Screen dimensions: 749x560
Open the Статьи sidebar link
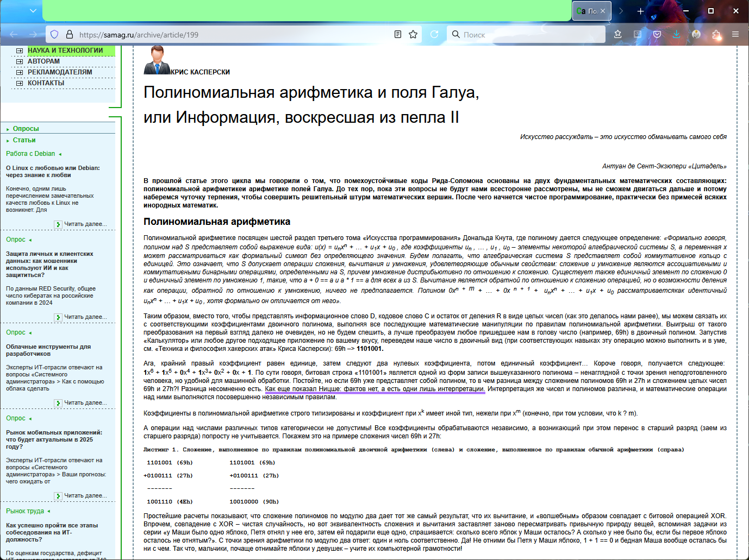[x=24, y=140]
